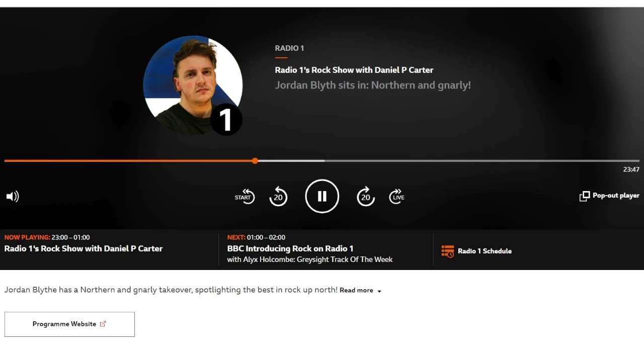Click the RADIO 1 station label

(x=289, y=48)
